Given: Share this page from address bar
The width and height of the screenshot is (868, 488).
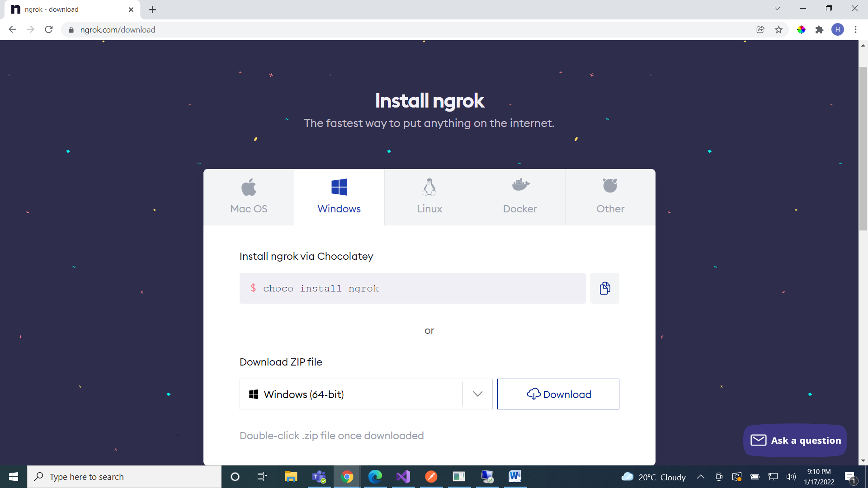Looking at the screenshot, I should coord(760,30).
